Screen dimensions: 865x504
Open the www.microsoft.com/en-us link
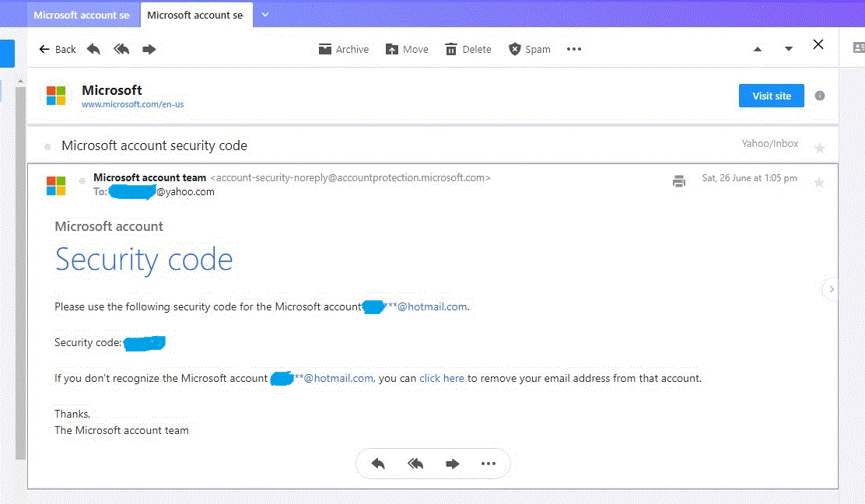(x=132, y=104)
